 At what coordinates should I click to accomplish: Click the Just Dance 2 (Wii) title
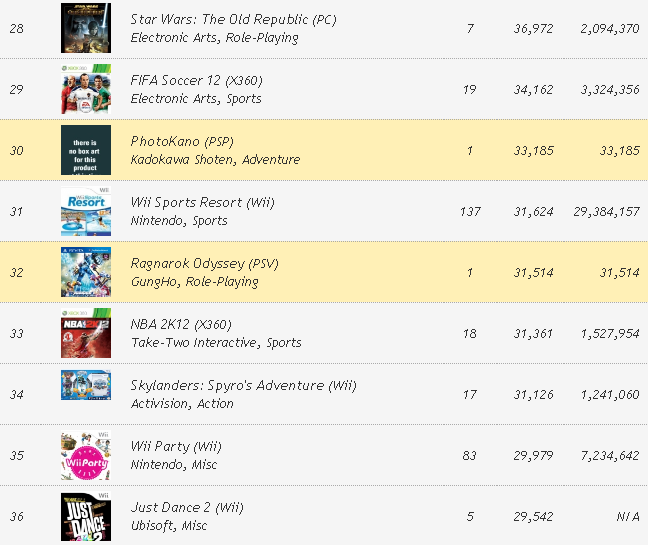point(187,507)
